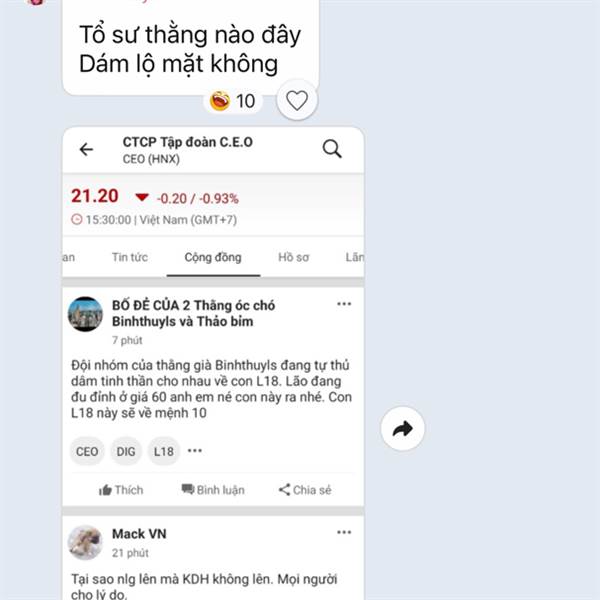Open the laughing emoji reaction count
Image resolution: width=600 pixels, height=600 pixels.
point(233,101)
